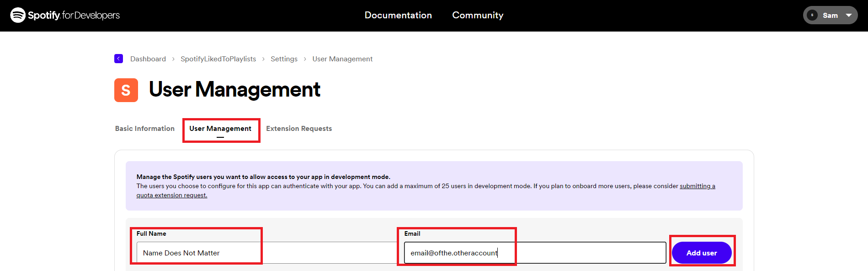The height and width of the screenshot is (271, 868).
Task: Open the Documentation menu
Action: coord(398,15)
